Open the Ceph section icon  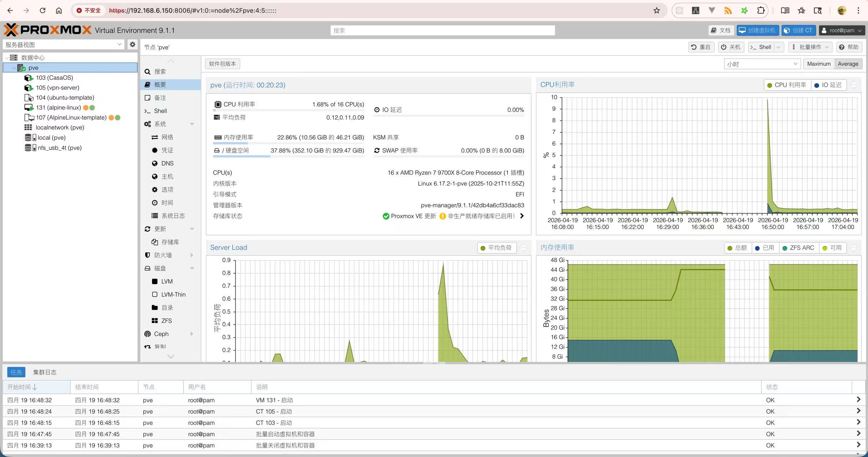147,334
